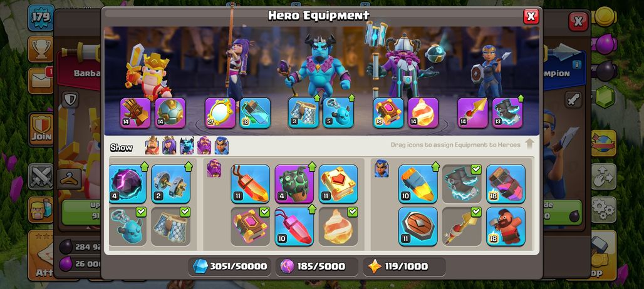Toggle Grand Warden filter in Show row
The width and height of the screenshot is (644, 289).
coord(204,146)
